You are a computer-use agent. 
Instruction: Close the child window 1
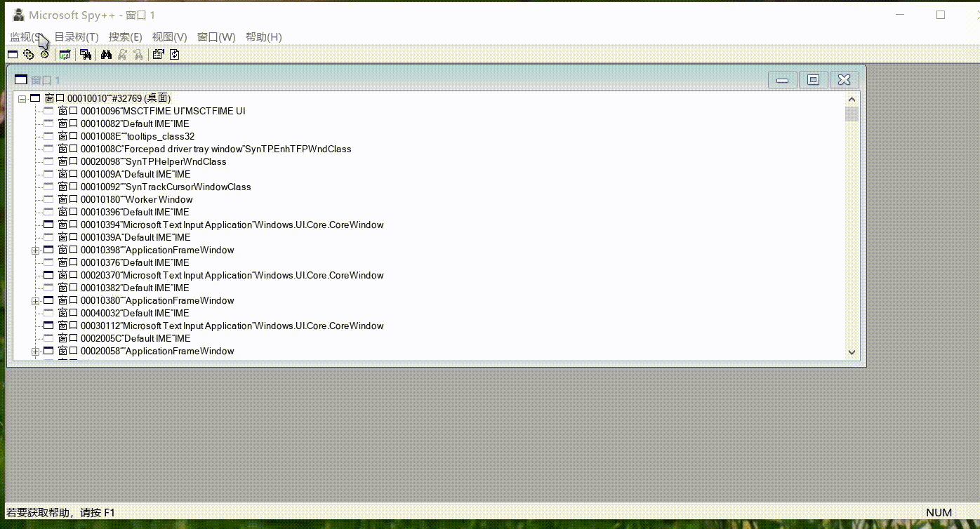pyautogui.click(x=845, y=80)
